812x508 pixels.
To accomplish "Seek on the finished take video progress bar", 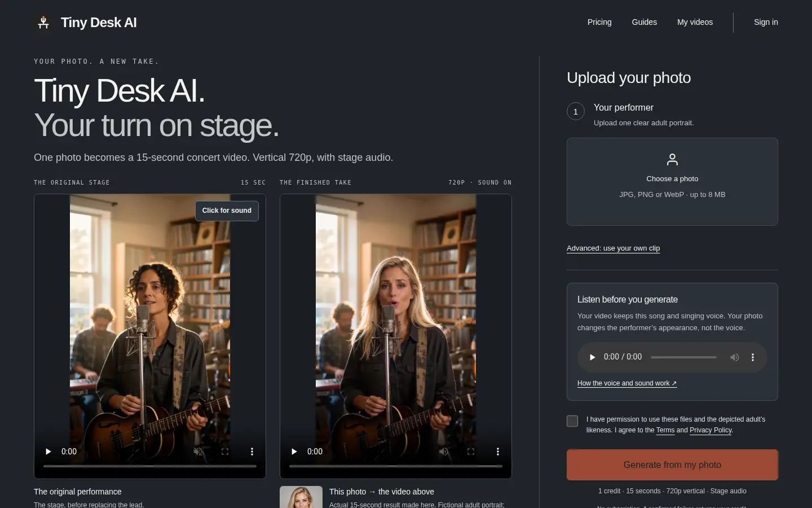I will pos(396,466).
